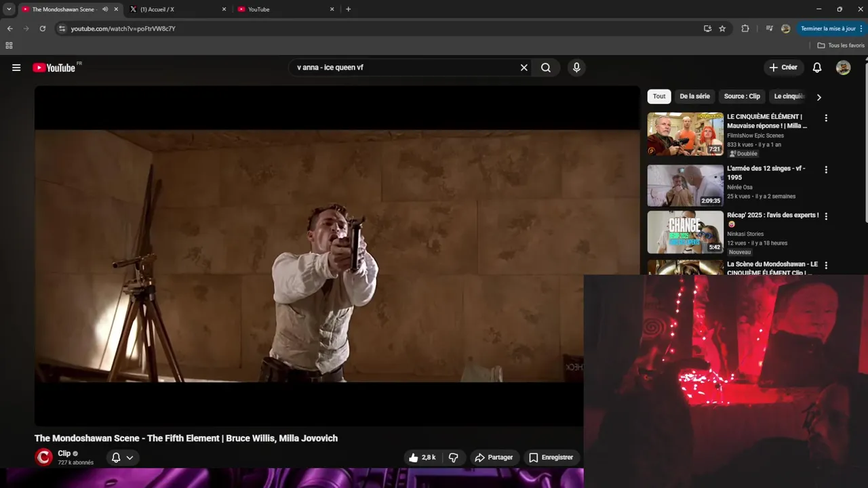The height and width of the screenshot is (488, 868).
Task: Open options for La Scène du Mondoshawan
Action: point(826,265)
